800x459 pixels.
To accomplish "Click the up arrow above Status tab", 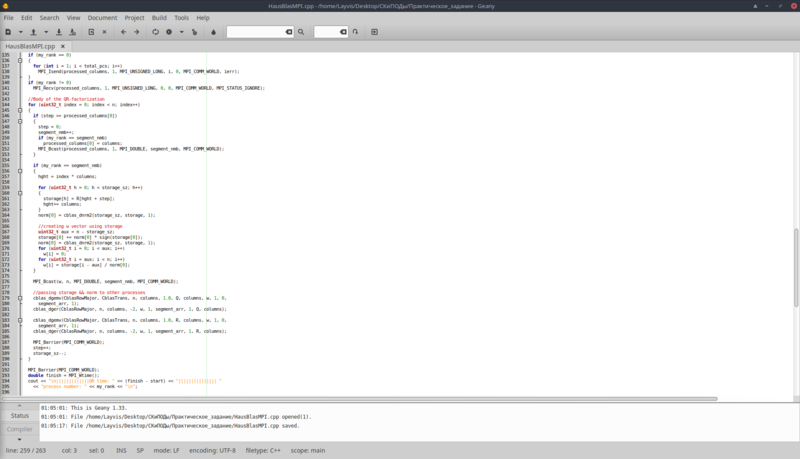I will pos(19,406).
